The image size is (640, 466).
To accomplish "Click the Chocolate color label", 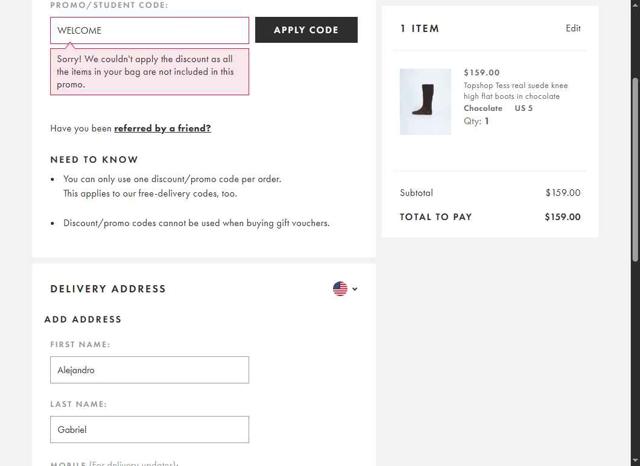I will [x=483, y=108].
